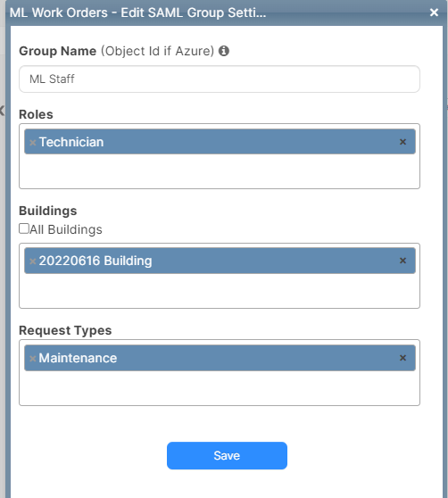The width and height of the screenshot is (448, 498).
Task: Enable the All Buildings checkbox
Action: coord(24,228)
